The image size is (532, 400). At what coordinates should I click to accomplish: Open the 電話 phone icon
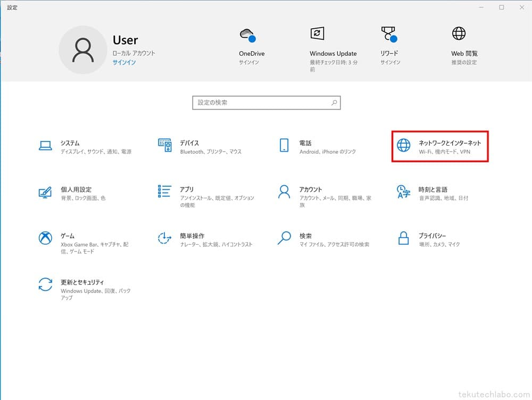[x=284, y=145]
